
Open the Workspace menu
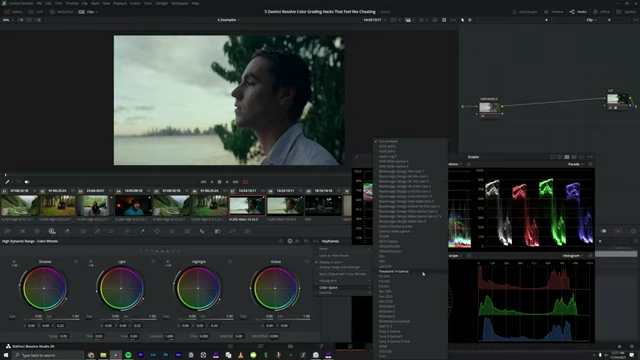[x=180, y=3]
